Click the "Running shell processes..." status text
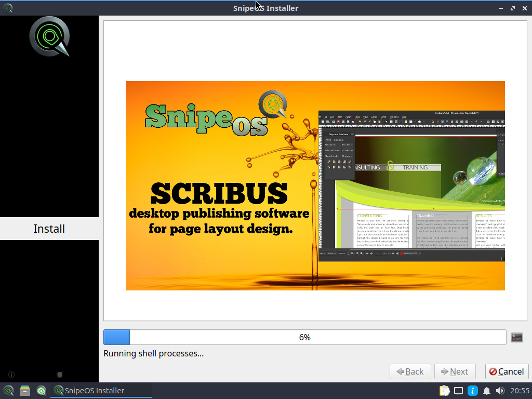 point(154,353)
